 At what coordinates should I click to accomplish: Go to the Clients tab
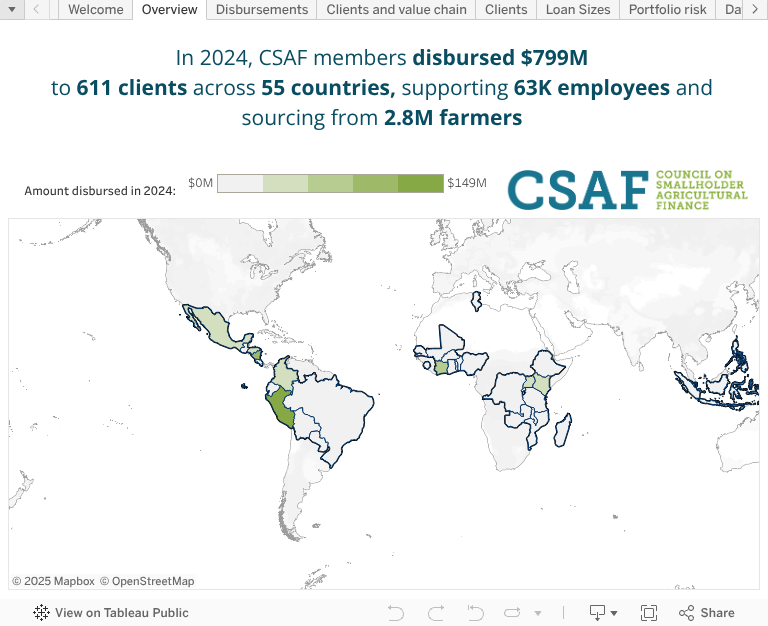click(506, 9)
